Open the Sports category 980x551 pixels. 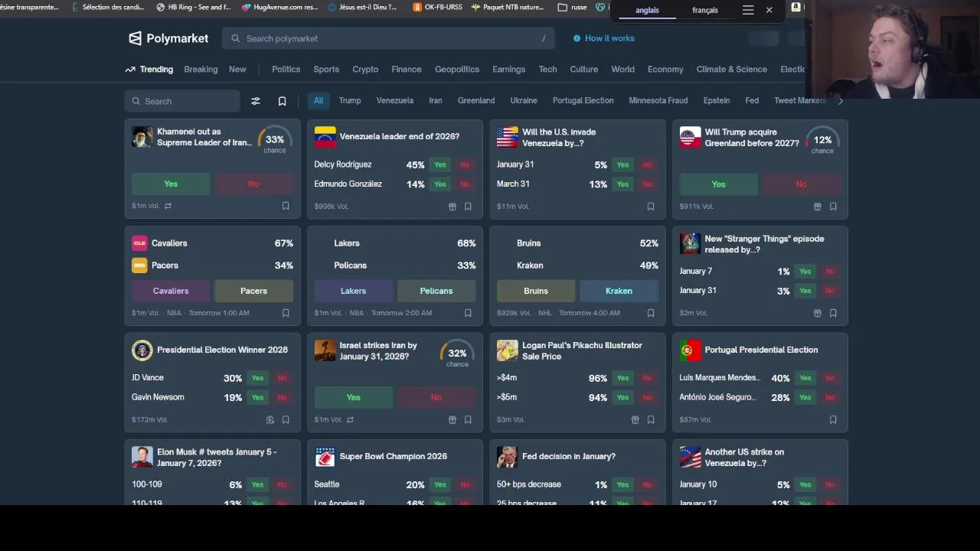point(326,69)
